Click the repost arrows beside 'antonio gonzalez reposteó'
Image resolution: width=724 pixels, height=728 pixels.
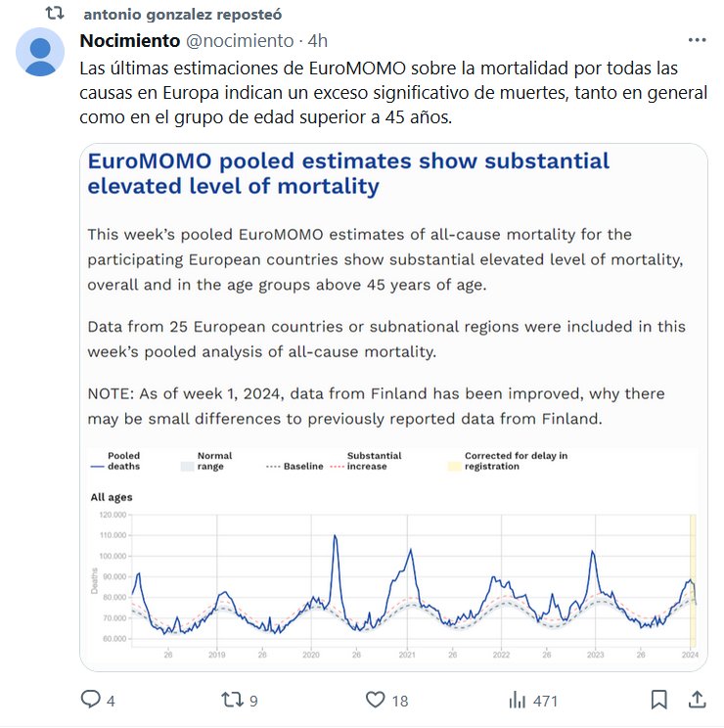(56, 15)
